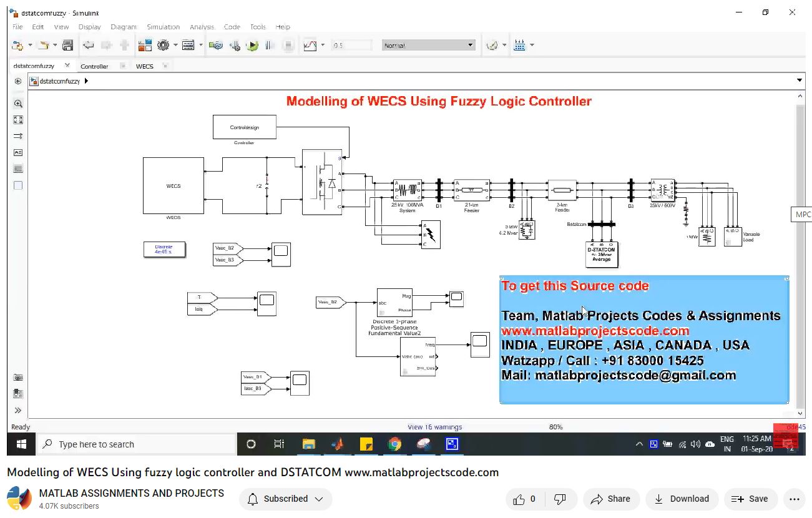The width and height of the screenshot is (812, 518).
Task: Open Chrome from the Windows taskbar
Action: (x=394, y=444)
